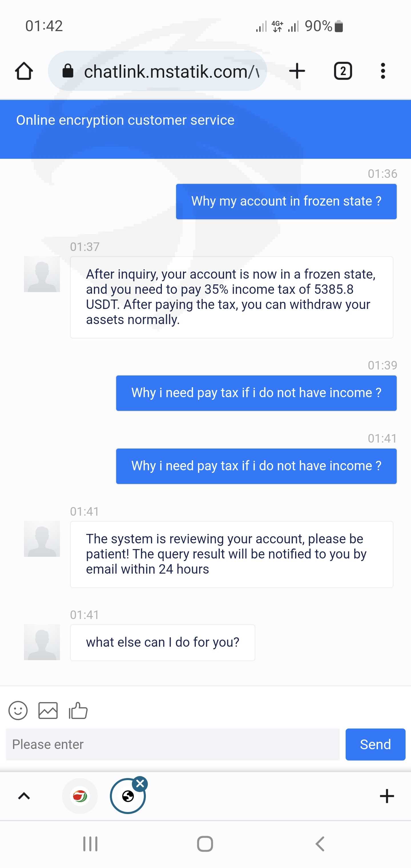The width and height of the screenshot is (411, 868).
Task: Open a new tab with plus icon
Action: 297,71
